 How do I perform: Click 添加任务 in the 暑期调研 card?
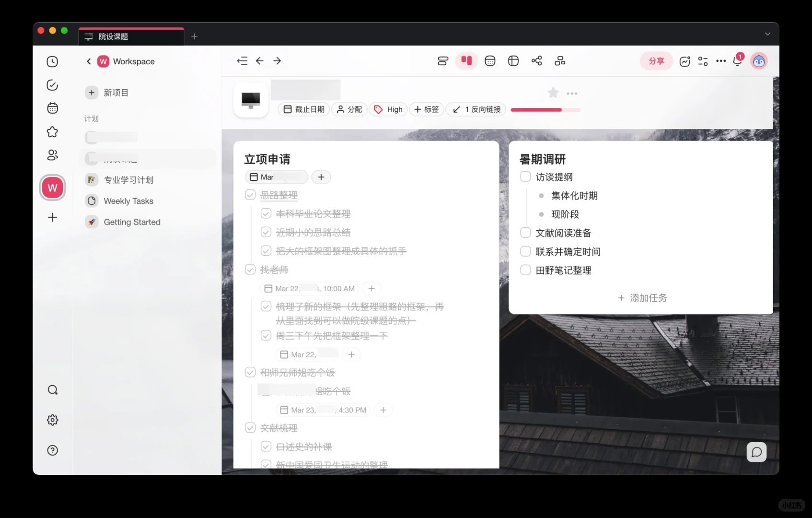642,298
